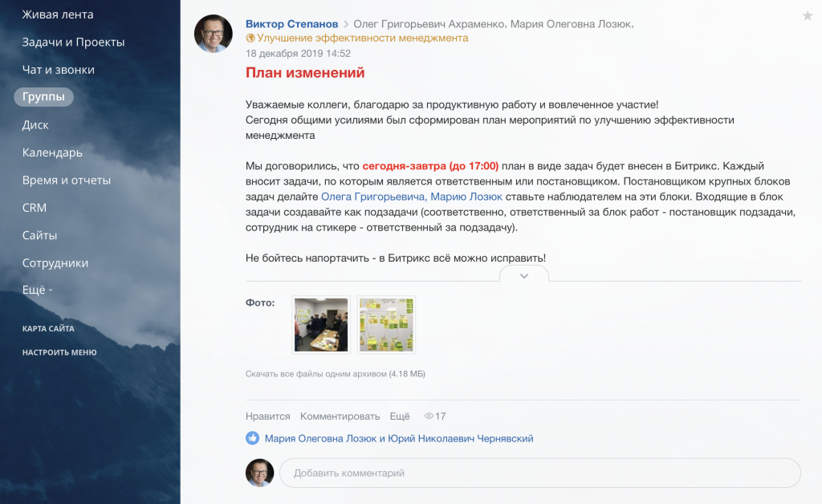Click the eye icon showing 17 views
The height and width of the screenshot is (504, 822).
(x=429, y=416)
